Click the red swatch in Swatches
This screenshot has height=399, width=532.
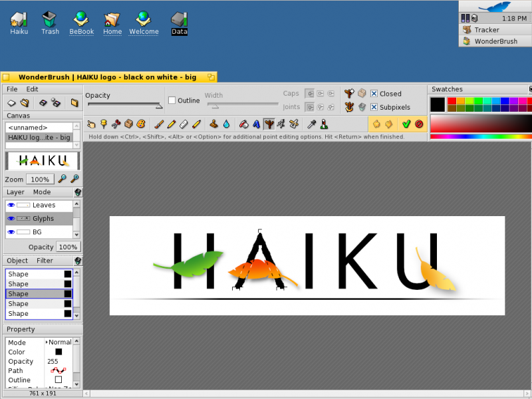(452, 101)
